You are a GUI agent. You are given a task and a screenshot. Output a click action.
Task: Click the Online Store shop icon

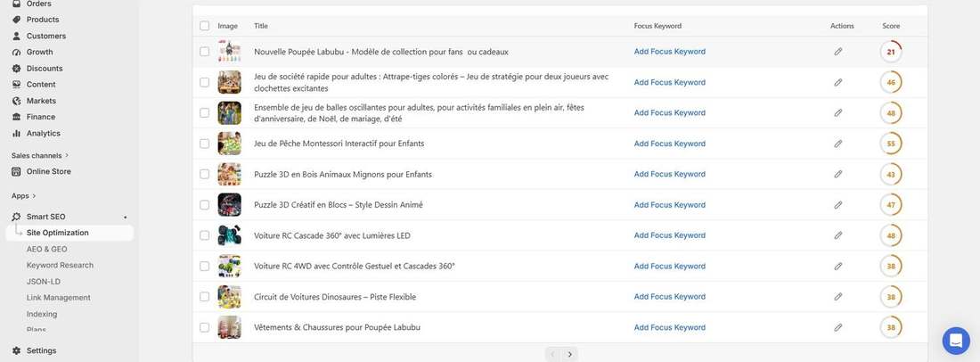click(16, 171)
